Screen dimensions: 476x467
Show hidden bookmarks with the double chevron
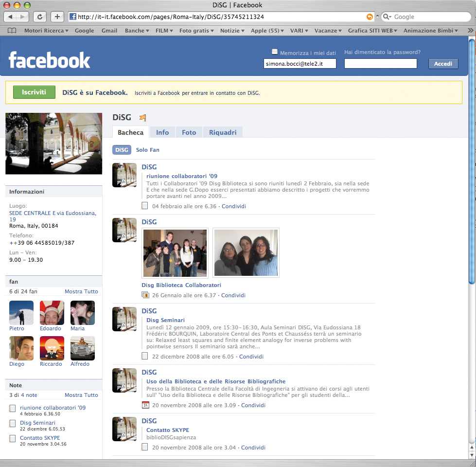[x=470, y=30]
